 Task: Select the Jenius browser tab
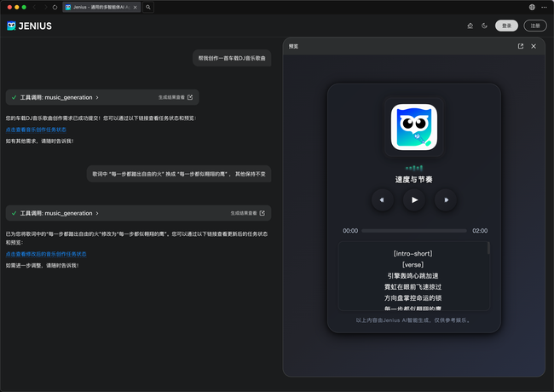(101, 7)
